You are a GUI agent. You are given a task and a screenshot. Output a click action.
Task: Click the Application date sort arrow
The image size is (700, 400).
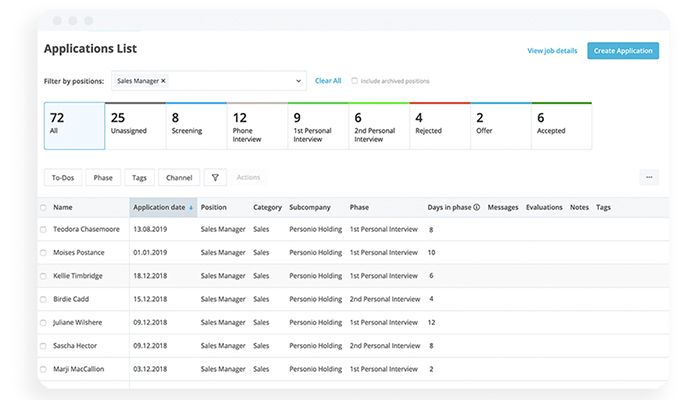click(x=191, y=208)
